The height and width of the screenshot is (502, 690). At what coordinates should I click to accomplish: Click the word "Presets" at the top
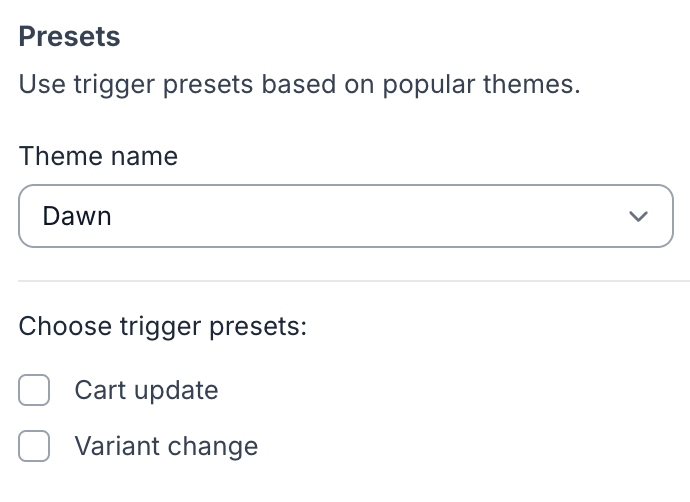(70, 38)
